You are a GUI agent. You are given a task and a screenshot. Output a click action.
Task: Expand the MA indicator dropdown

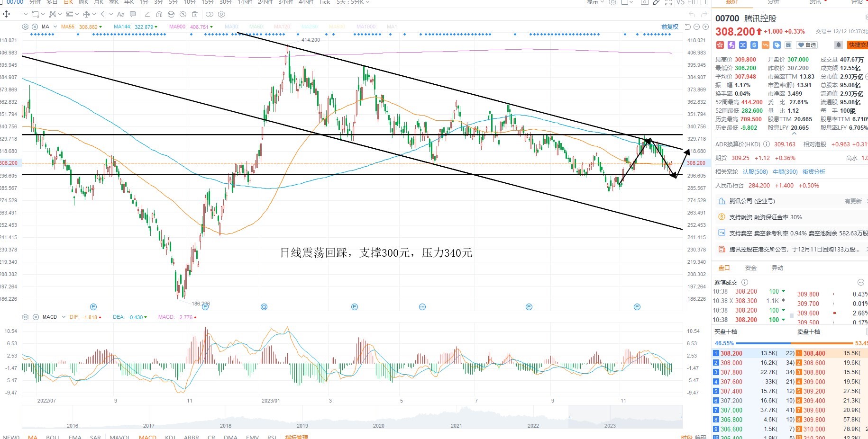coord(55,27)
